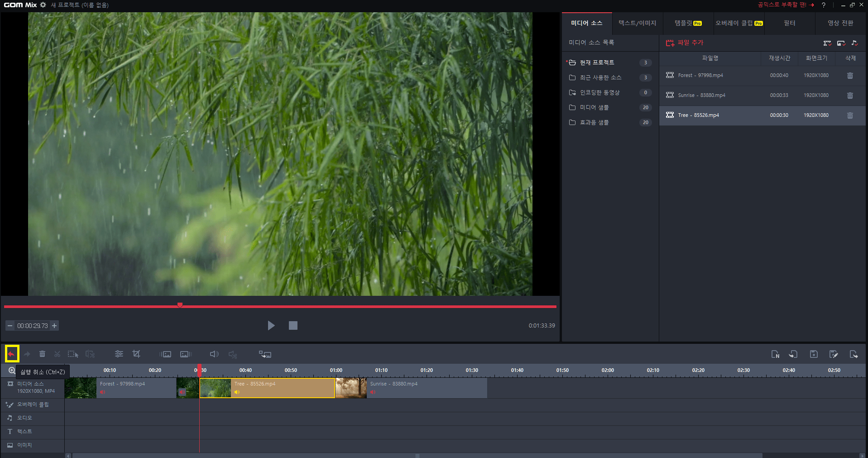The image size is (868, 458).
Task: Play the preview video
Action: (271, 325)
